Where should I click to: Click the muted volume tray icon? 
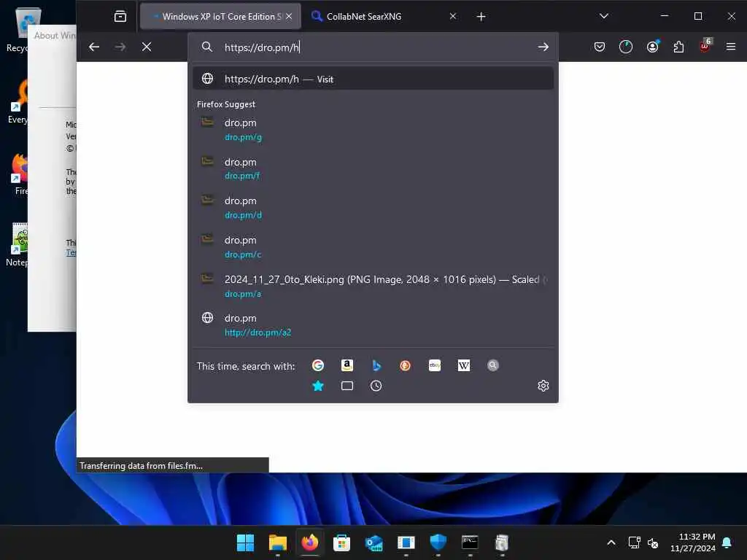(653, 542)
